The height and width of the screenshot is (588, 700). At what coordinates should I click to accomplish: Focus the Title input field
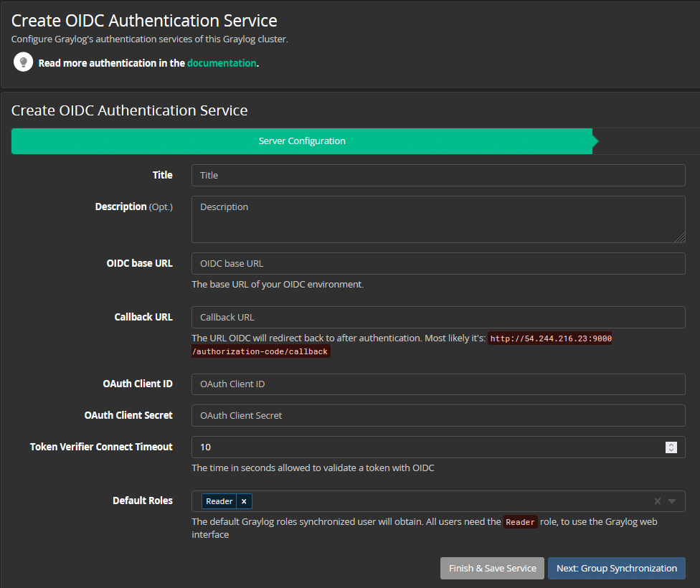(437, 175)
